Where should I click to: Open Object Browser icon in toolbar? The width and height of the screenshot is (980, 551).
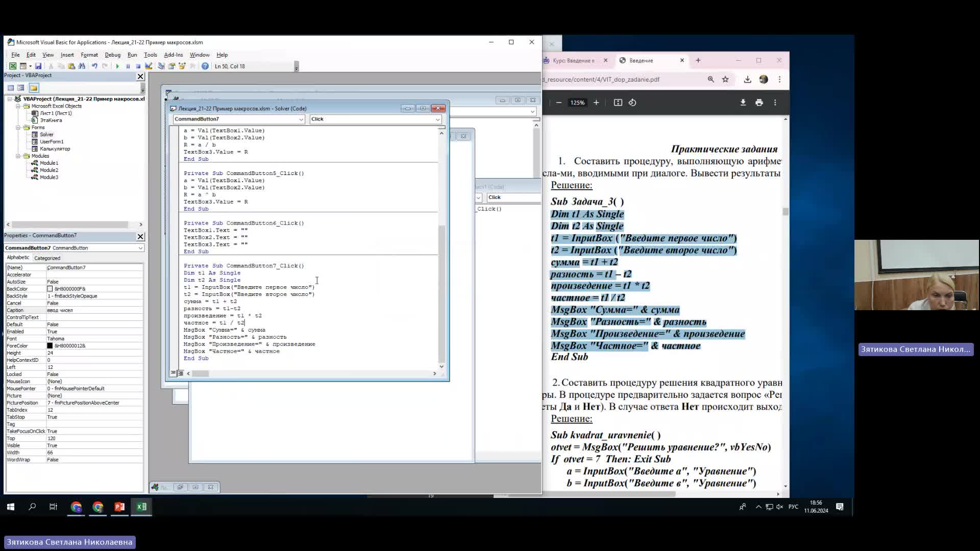(182, 66)
